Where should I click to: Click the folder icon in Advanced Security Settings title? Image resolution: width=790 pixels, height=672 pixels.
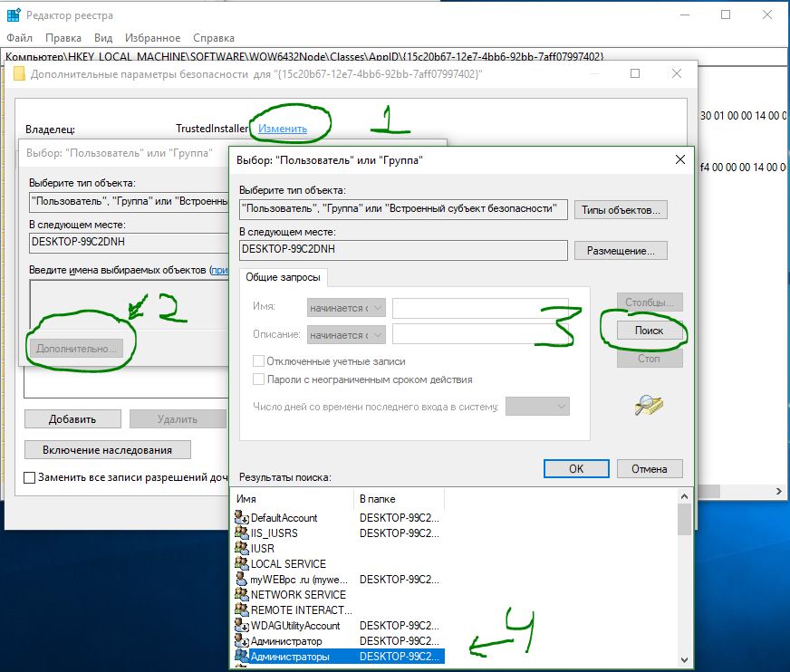coord(19,74)
